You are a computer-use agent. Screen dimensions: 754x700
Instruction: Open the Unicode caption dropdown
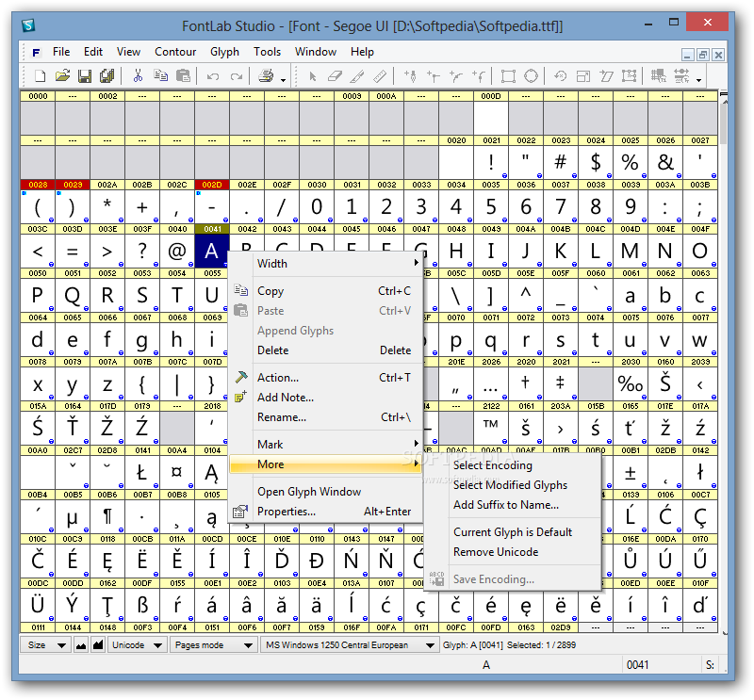click(x=137, y=645)
